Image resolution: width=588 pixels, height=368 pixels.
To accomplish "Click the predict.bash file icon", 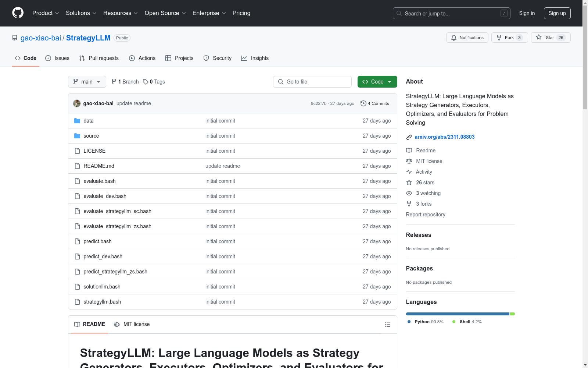I will [x=77, y=241].
